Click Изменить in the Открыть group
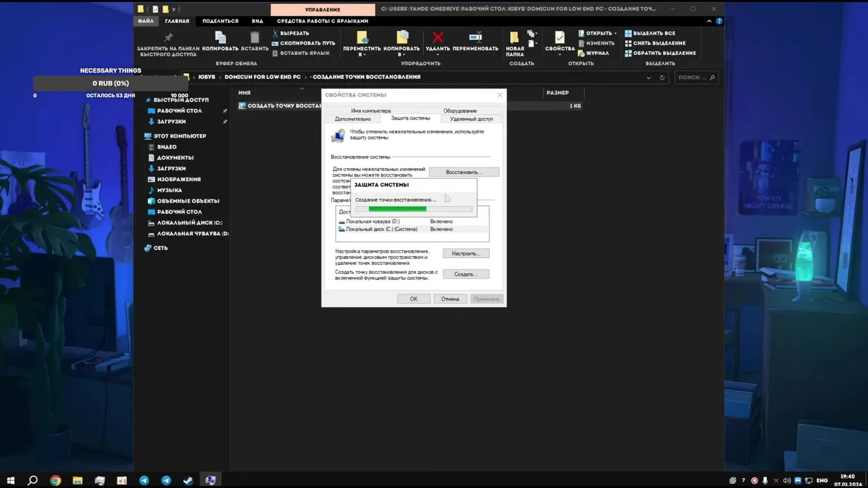This screenshot has width=868, height=488. click(x=596, y=43)
